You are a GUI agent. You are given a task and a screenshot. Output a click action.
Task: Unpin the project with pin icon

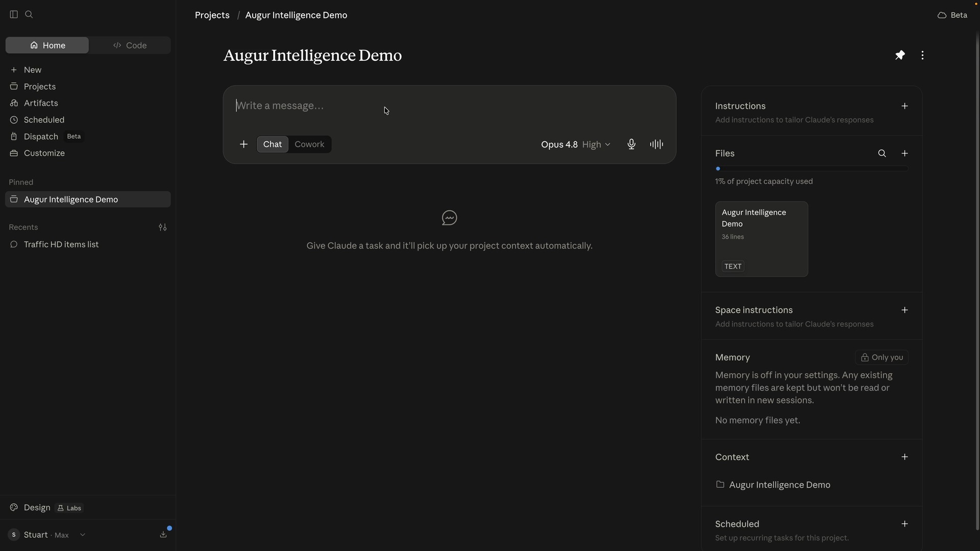point(900,55)
